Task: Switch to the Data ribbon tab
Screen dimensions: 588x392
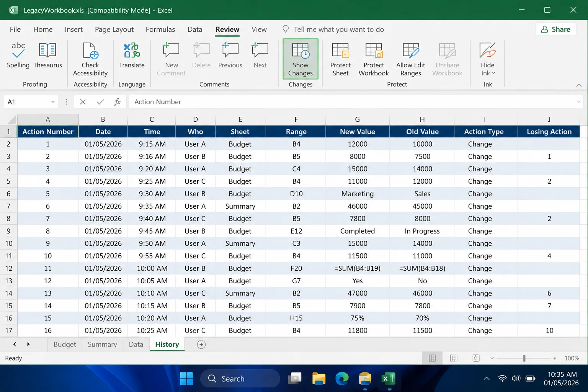Action: pyautogui.click(x=195, y=29)
